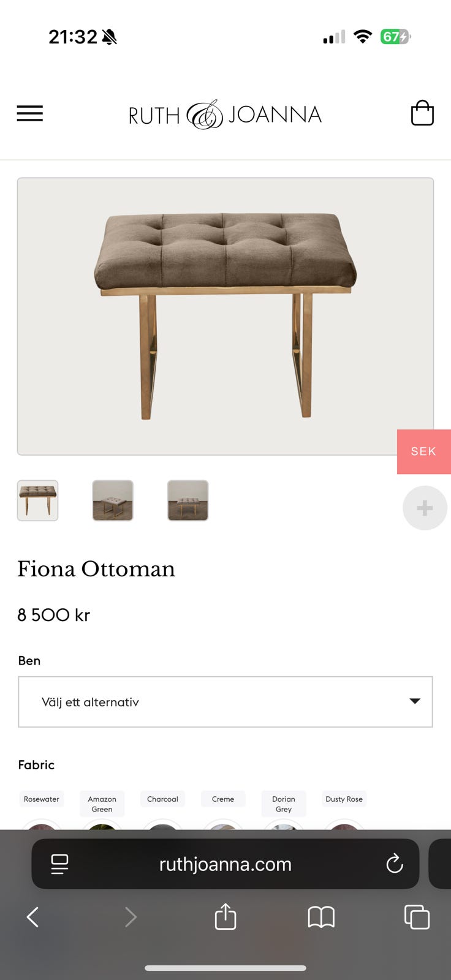
Task: Go back to previous page
Action: point(33,917)
